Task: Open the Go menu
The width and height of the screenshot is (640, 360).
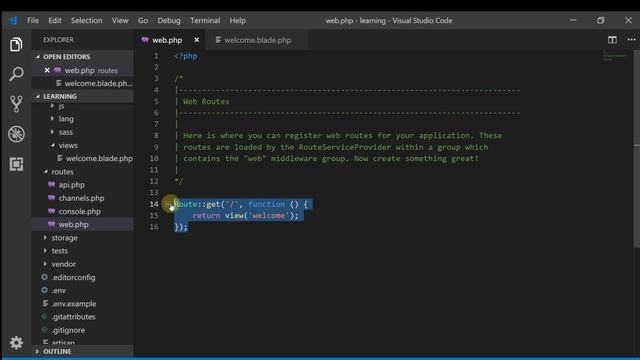Action: (142, 20)
